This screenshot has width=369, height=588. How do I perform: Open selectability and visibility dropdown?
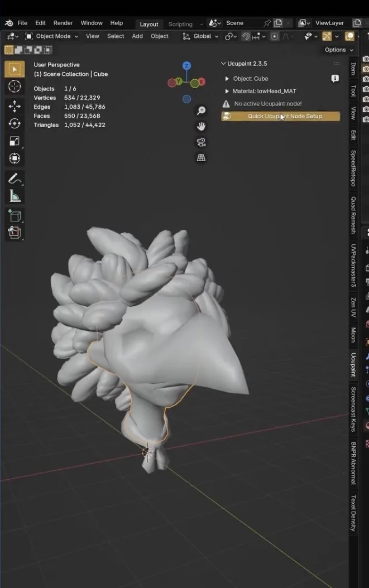tap(311, 36)
